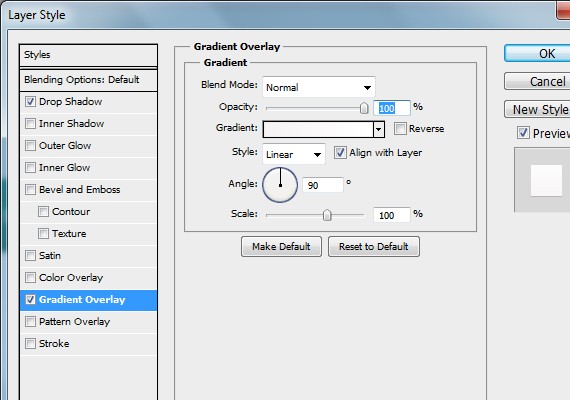The image size is (570, 400).
Task: Uncheck the Drop Shadow checkbox
Action: 30,101
